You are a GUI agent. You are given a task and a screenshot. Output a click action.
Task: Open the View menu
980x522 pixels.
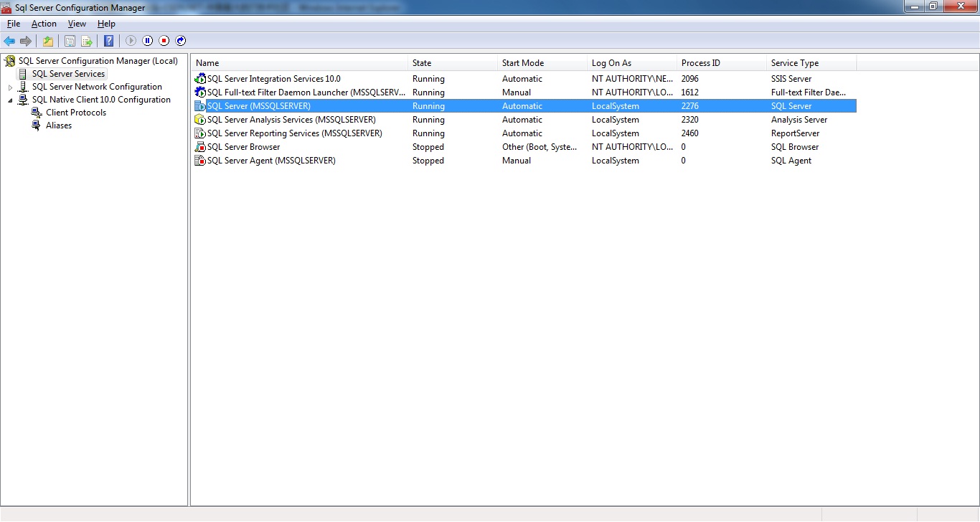(77, 24)
